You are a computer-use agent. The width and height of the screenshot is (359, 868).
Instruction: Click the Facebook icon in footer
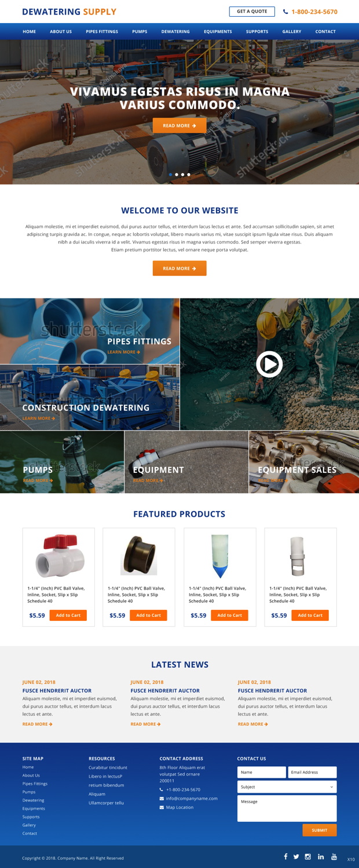tap(285, 856)
